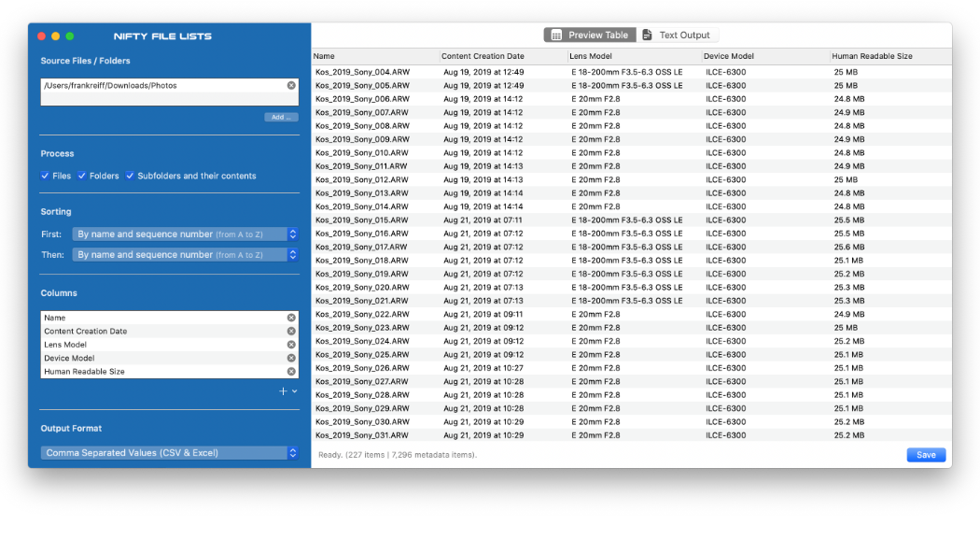
Task: Open the chevron menu beside the plus icon
Action: point(294,391)
